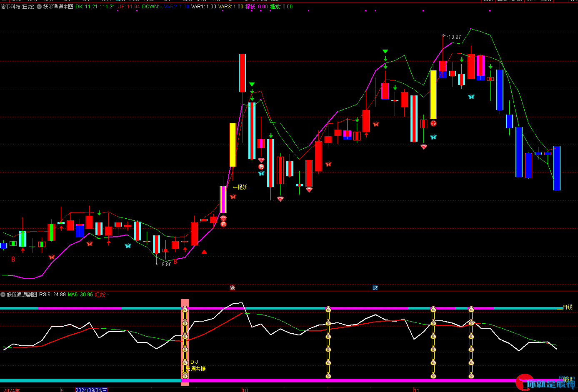Click the 13.97 high price label
This screenshot has height=392, width=578.
click(x=454, y=37)
